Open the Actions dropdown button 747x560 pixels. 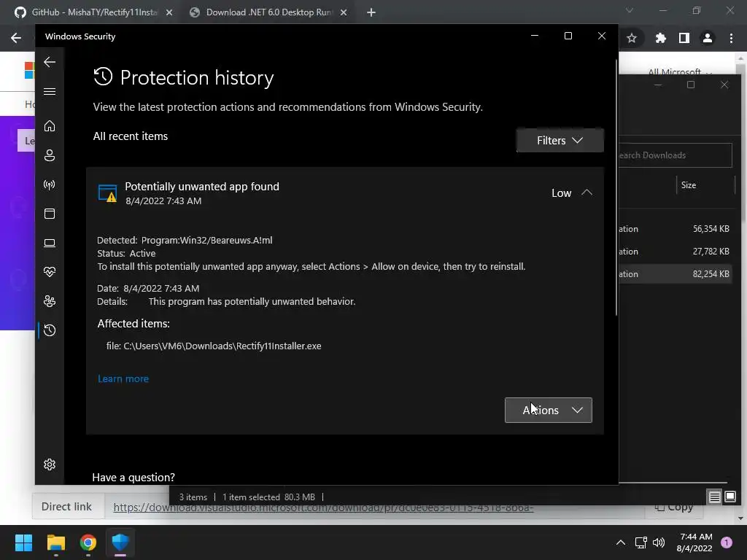point(549,410)
